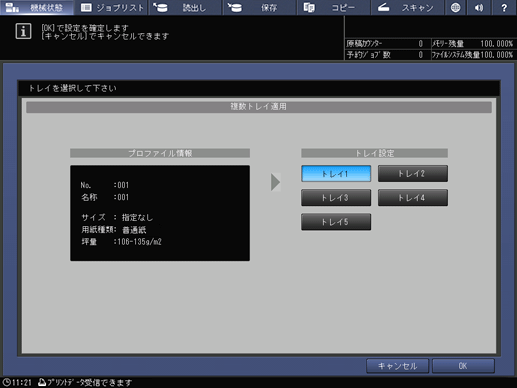Click the printer data receive status icon

click(x=42, y=382)
